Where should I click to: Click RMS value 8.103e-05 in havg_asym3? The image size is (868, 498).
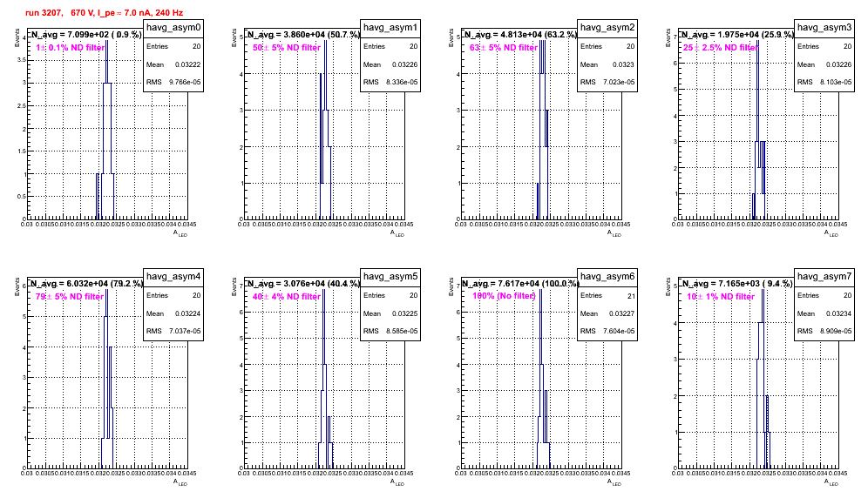836,83
